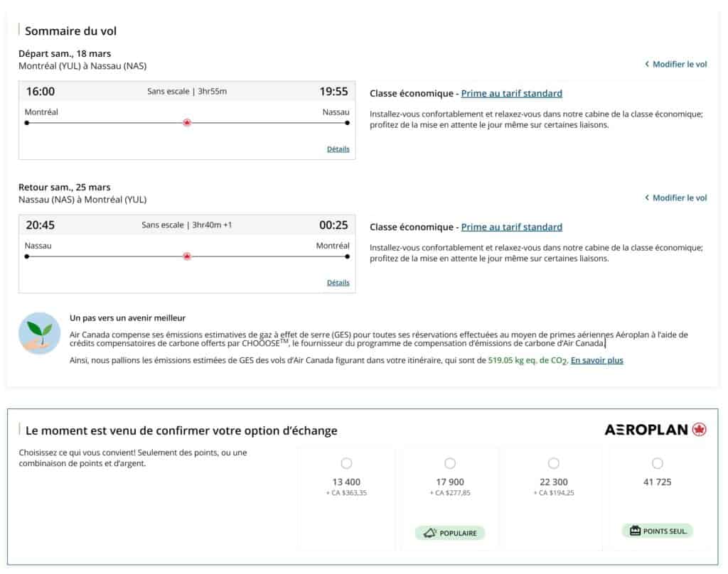
Task: Select the 41 725 points-only option
Action: coord(658,463)
